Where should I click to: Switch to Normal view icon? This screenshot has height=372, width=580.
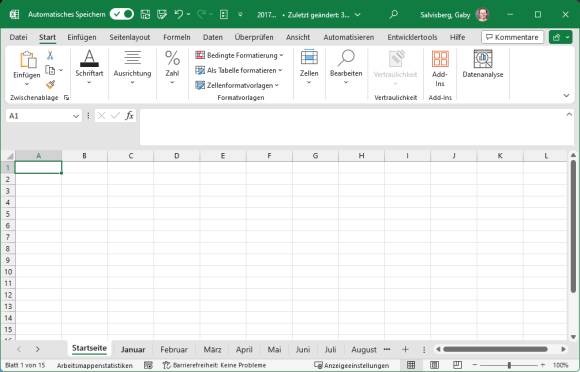click(x=411, y=365)
